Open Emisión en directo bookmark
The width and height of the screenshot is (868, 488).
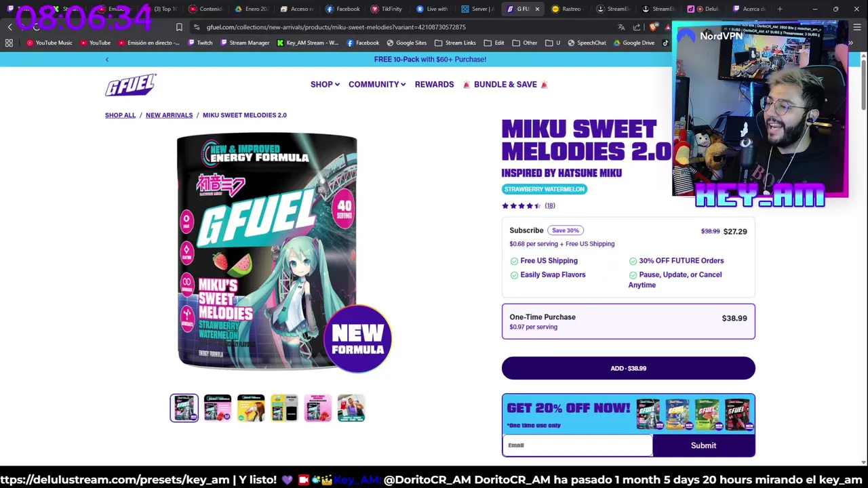coord(149,43)
